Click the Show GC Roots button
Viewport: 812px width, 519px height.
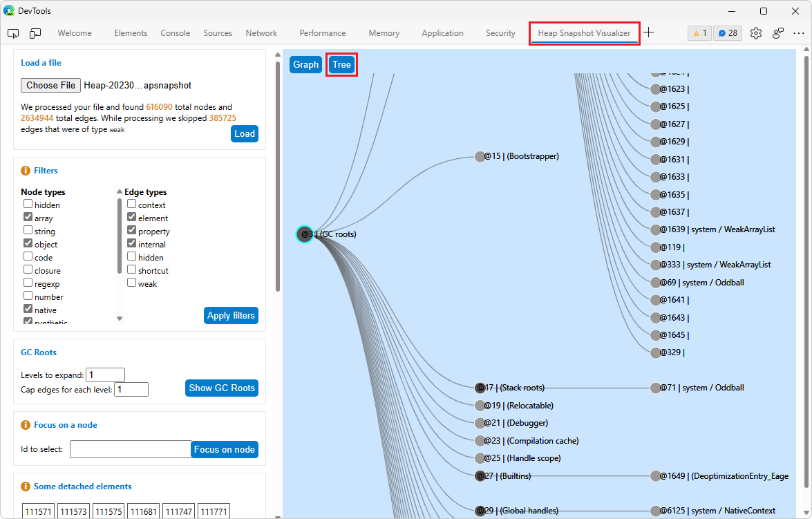click(x=221, y=388)
